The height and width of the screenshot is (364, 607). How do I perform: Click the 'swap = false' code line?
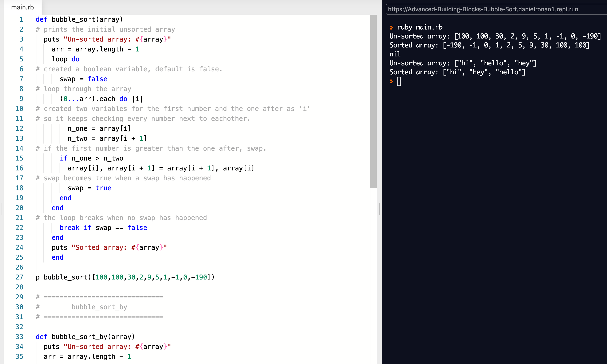click(x=83, y=79)
